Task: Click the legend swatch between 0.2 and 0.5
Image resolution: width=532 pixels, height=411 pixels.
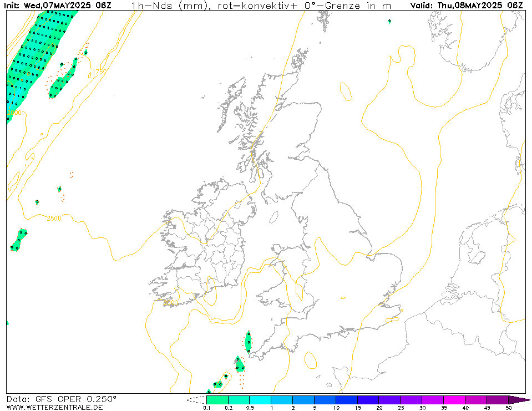Action: tap(239, 400)
